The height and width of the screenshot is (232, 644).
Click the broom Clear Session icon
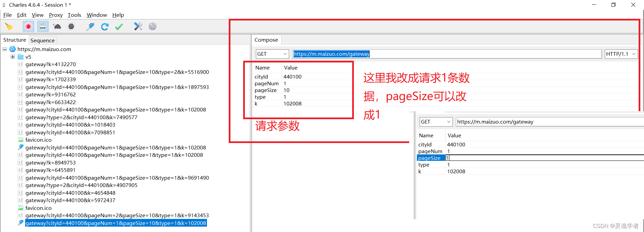pos(9,27)
